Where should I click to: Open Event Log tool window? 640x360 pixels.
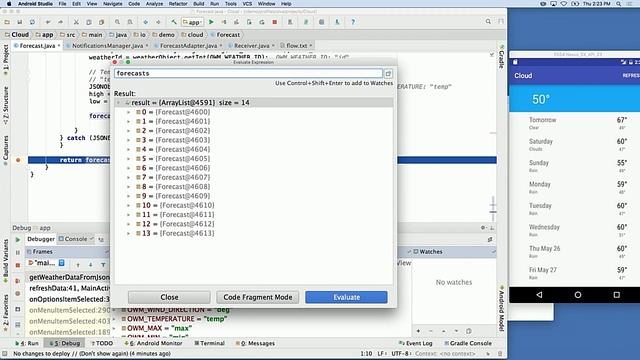(415, 343)
